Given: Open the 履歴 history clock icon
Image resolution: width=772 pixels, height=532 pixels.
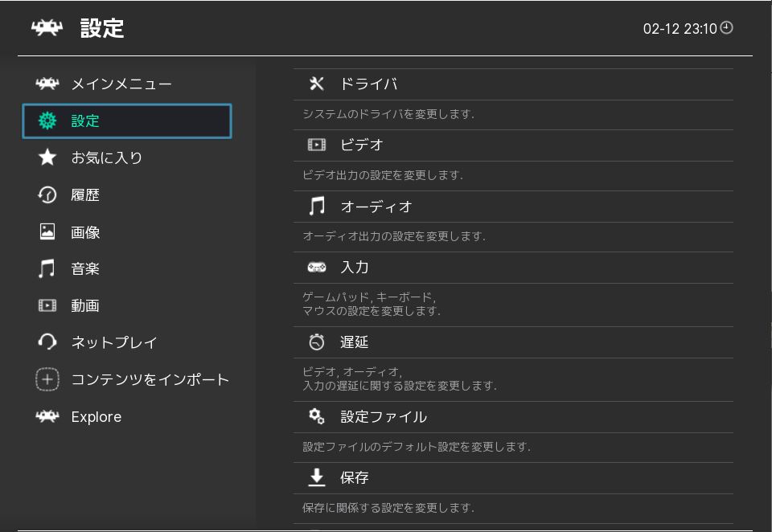Looking at the screenshot, I should 47,195.
